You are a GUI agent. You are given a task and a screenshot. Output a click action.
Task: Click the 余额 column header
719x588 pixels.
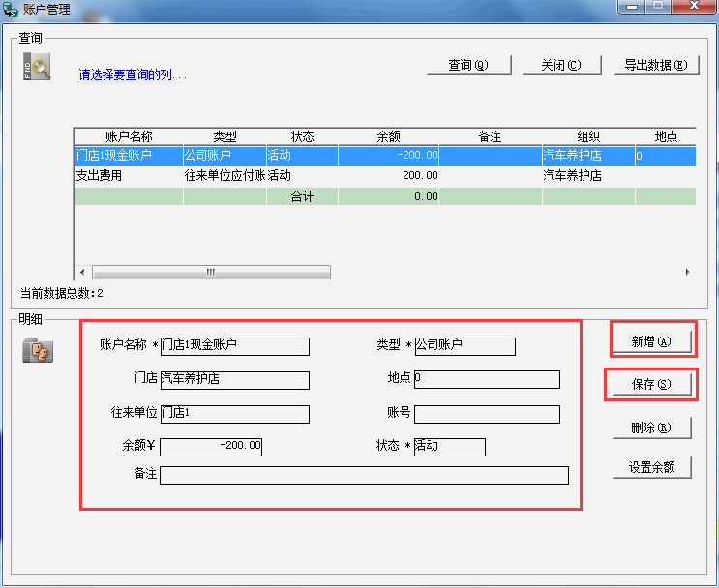click(388, 136)
